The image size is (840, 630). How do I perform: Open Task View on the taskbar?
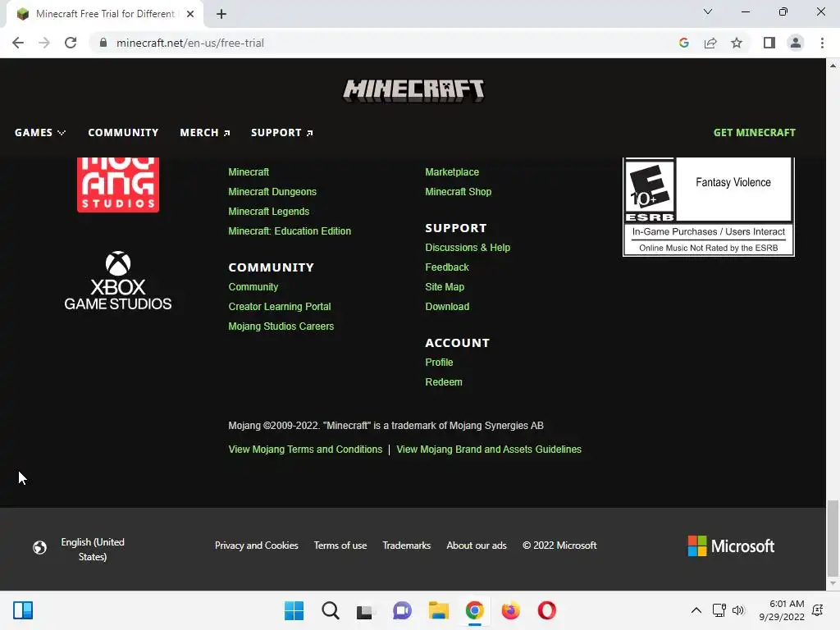pyautogui.click(x=365, y=610)
